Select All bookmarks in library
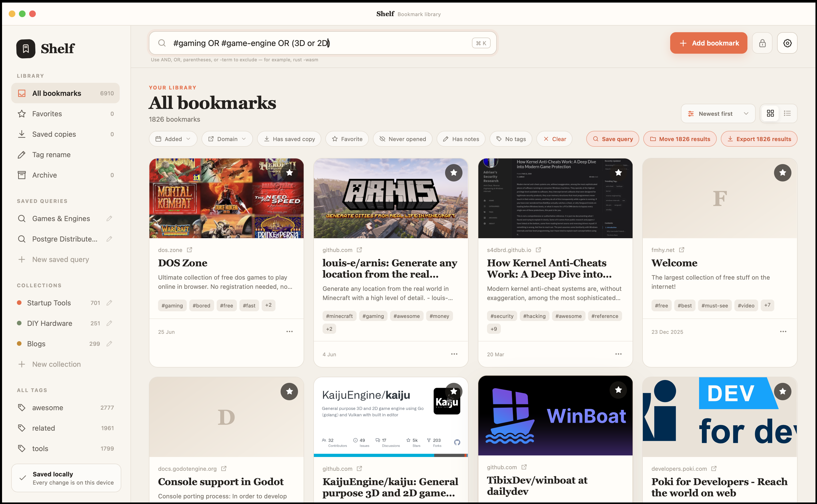Screen dimensions: 817x504 [x=65, y=93]
